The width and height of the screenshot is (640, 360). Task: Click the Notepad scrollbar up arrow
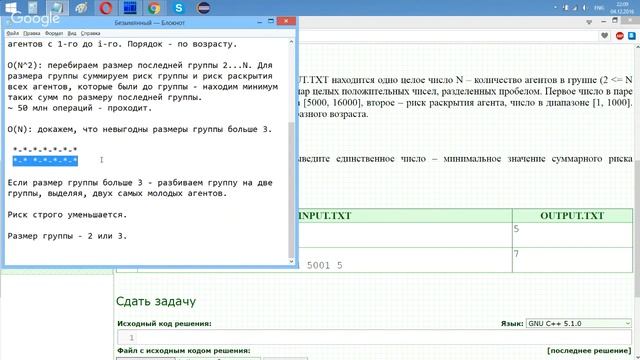click(x=291, y=42)
